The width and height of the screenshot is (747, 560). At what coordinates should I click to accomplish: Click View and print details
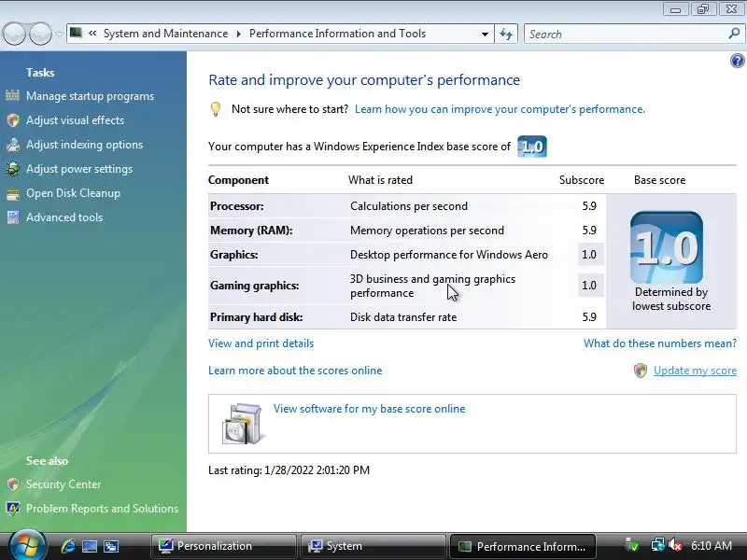click(x=261, y=343)
